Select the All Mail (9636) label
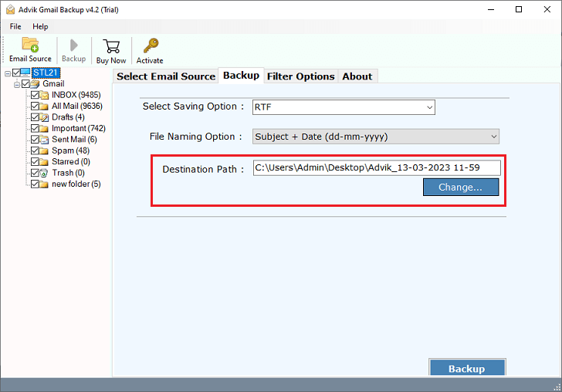This screenshot has width=562, height=392. point(76,106)
